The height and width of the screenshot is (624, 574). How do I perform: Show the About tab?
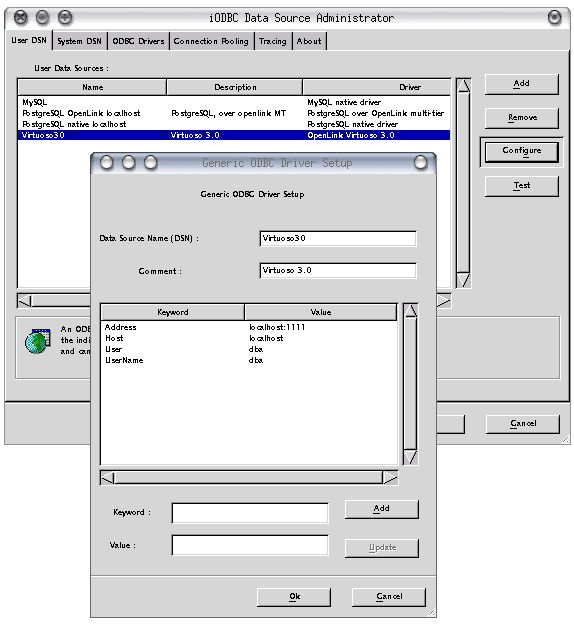[x=309, y=41]
